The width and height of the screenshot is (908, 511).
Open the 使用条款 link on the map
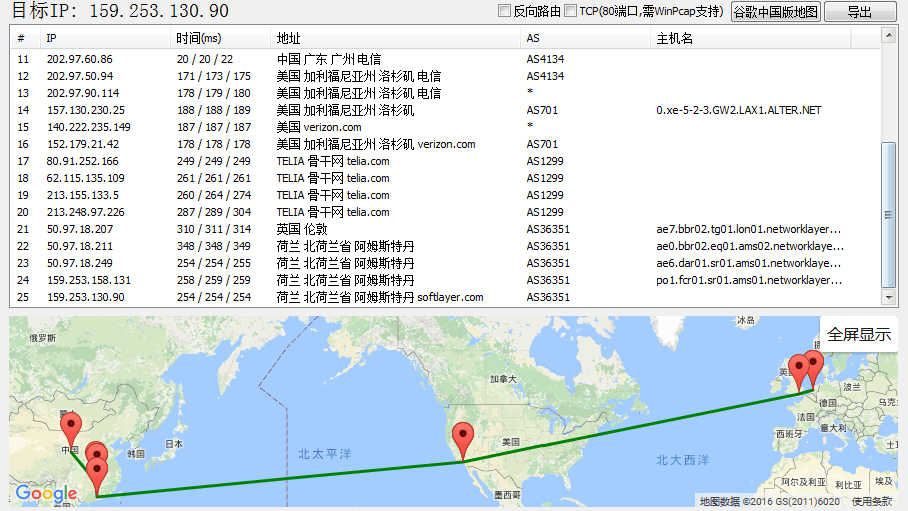point(871,501)
